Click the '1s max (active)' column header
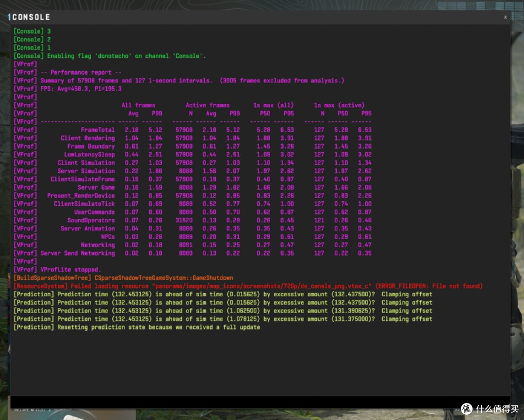The image size is (524, 420). 339,105
